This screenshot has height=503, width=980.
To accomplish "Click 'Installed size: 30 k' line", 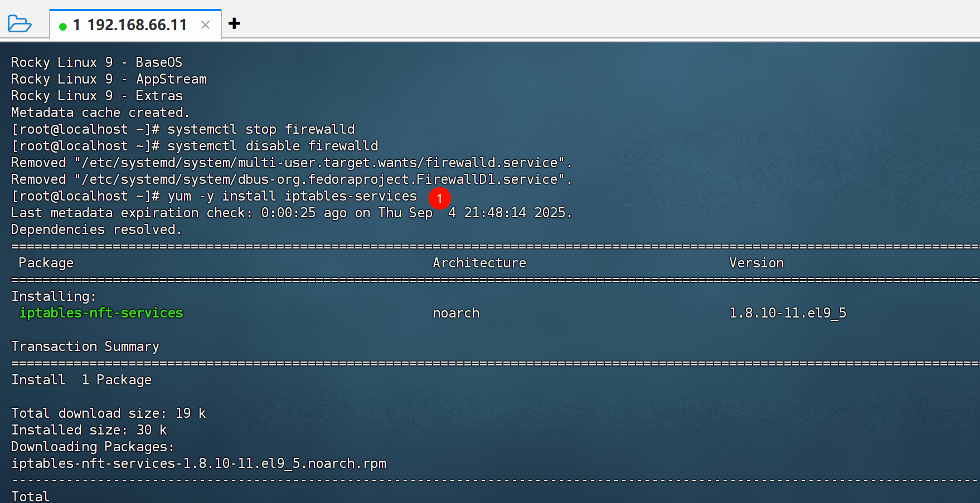I will click(89, 430).
